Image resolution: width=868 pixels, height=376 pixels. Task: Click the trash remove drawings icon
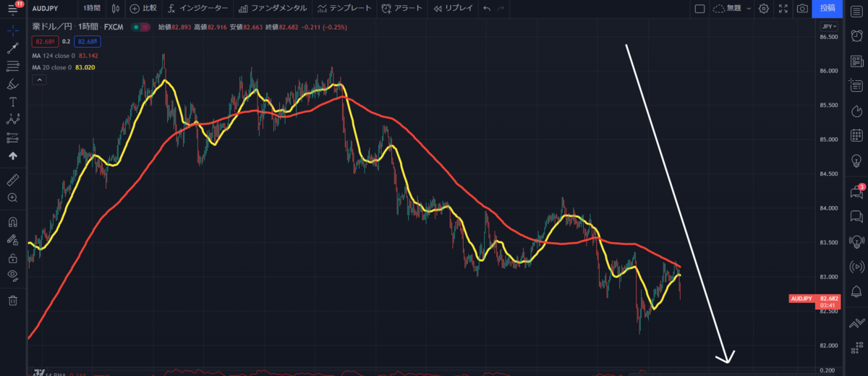click(x=12, y=300)
